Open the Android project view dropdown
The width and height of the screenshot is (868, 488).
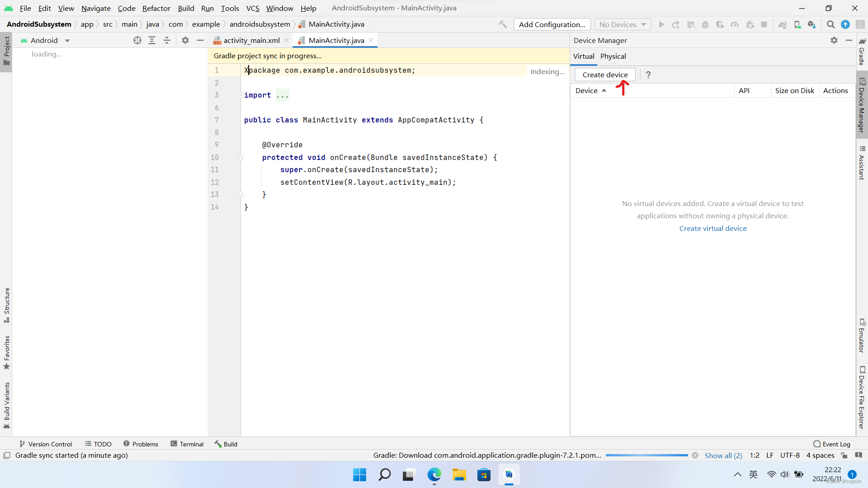click(x=45, y=40)
